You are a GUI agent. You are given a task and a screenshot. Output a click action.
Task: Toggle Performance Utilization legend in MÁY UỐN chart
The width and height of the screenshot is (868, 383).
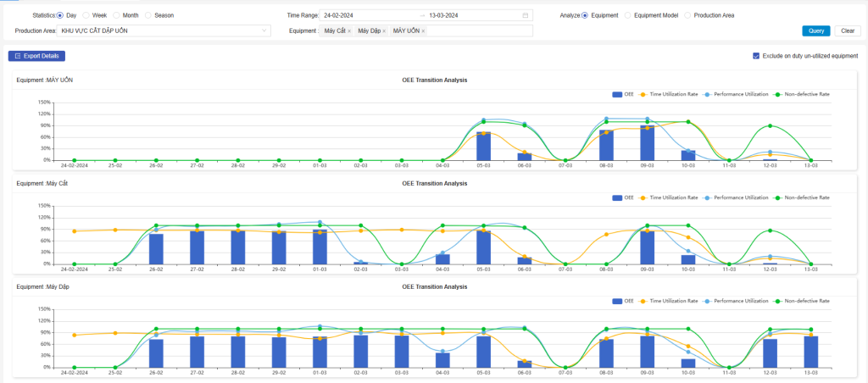click(735, 95)
